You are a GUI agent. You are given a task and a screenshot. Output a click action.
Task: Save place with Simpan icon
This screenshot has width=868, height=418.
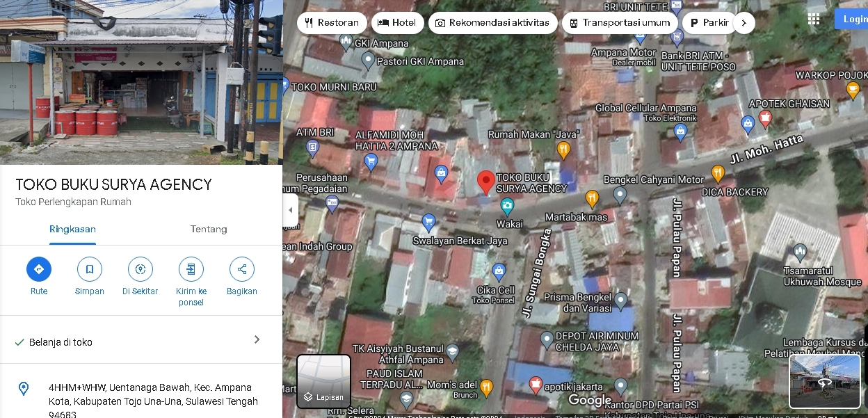tap(90, 269)
